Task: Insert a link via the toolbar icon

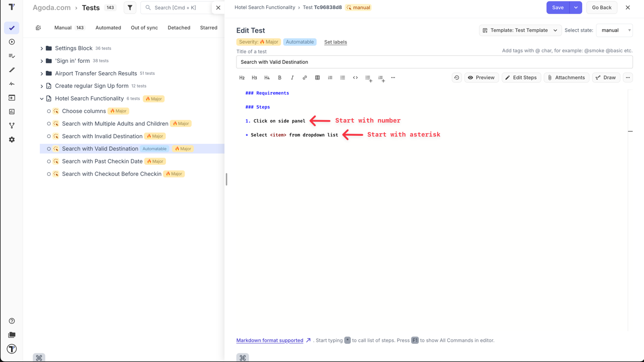Action: point(304,77)
